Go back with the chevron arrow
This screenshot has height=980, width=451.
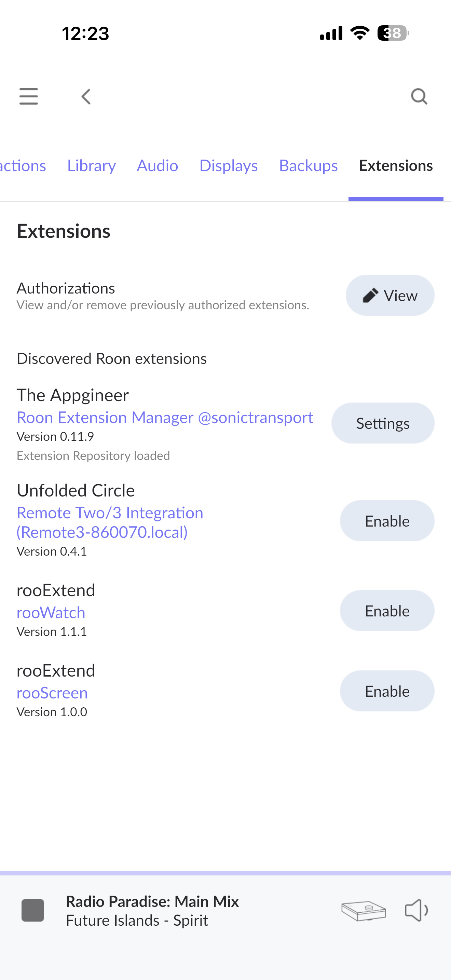tap(86, 97)
